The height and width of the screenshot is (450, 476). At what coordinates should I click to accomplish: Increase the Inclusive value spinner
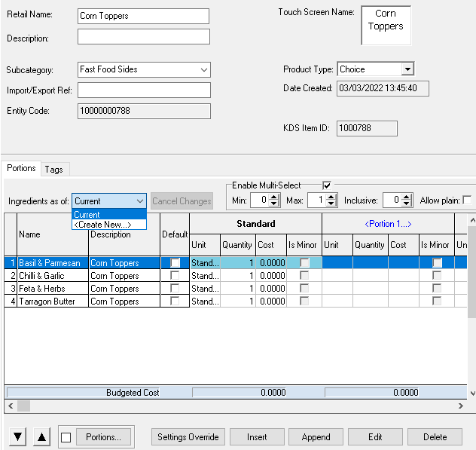coord(407,197)
